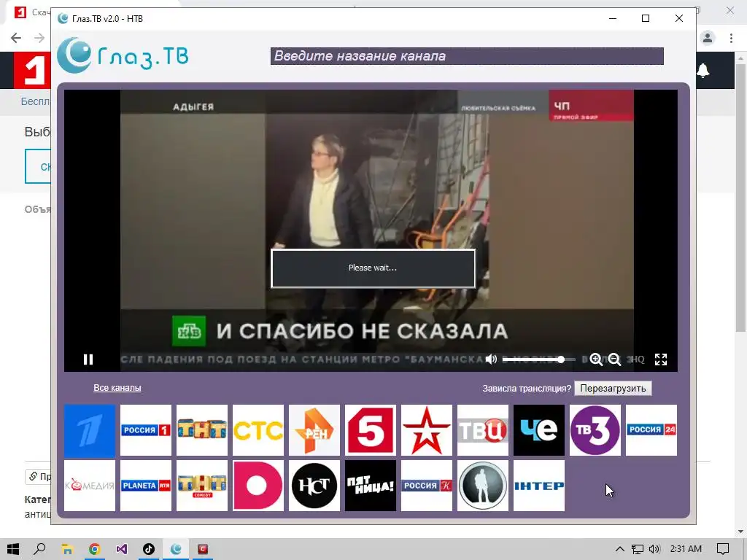Select Пятый канал tile with number 5
This screenshot has height=560, width=747.
371,430
